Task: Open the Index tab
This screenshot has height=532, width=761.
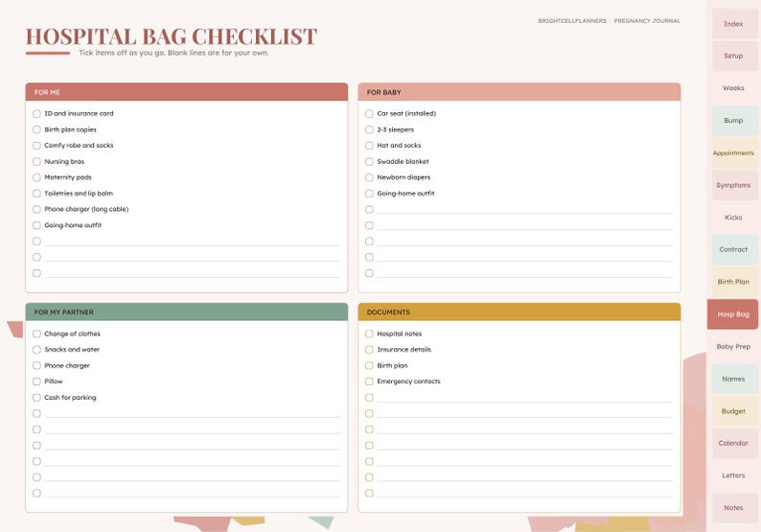Action: coord(734,24)
